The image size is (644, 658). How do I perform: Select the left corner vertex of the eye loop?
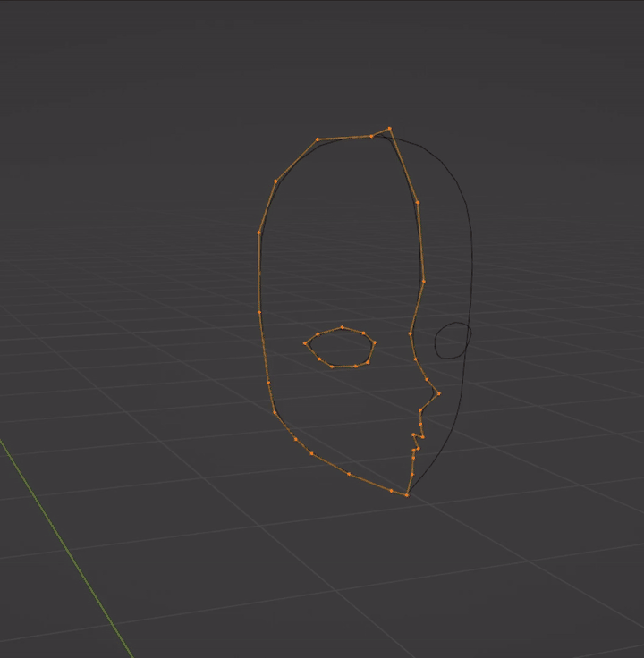(305, 343)
